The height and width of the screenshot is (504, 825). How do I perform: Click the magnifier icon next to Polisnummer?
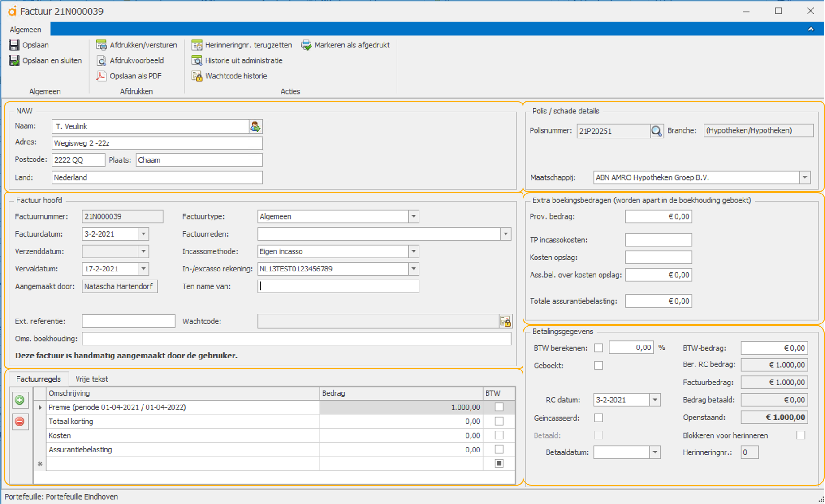click(x=657, y=131)
